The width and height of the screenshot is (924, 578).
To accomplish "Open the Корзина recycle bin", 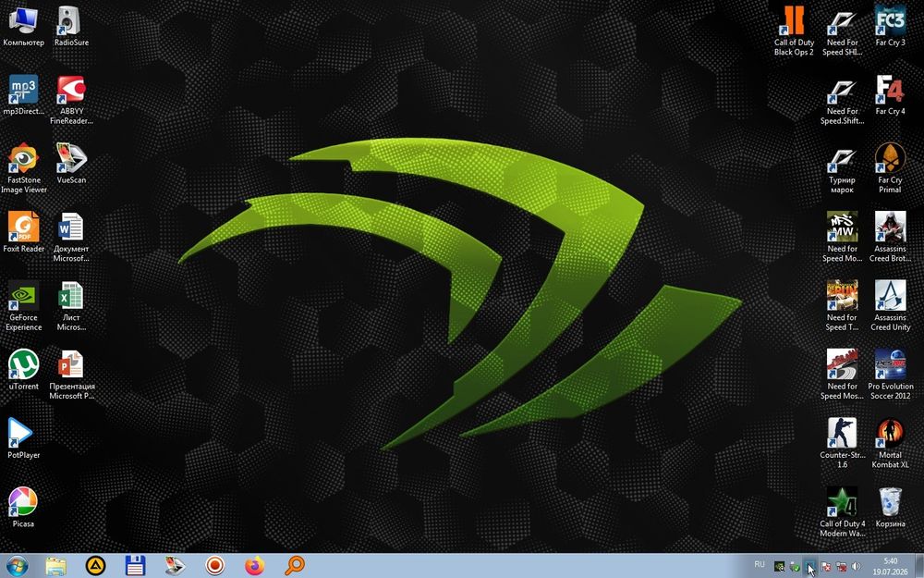I will [x=890, y=507].
